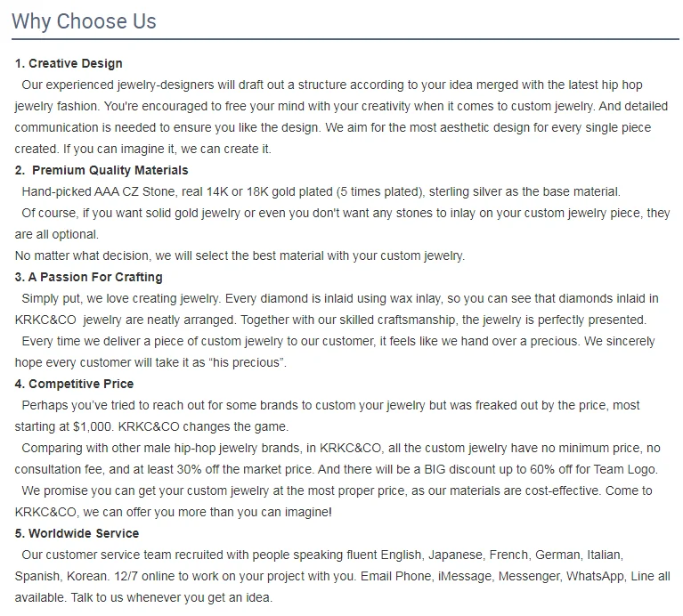This screenshot has height=616, width=683.
Task: Click the horizontal divider under the main heading
Action: [x=346, y=39]
